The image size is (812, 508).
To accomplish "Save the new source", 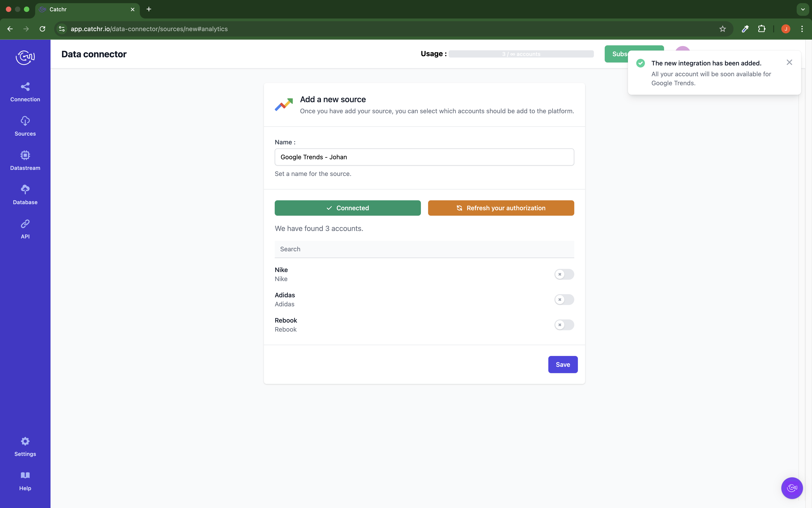I will 563,365.
